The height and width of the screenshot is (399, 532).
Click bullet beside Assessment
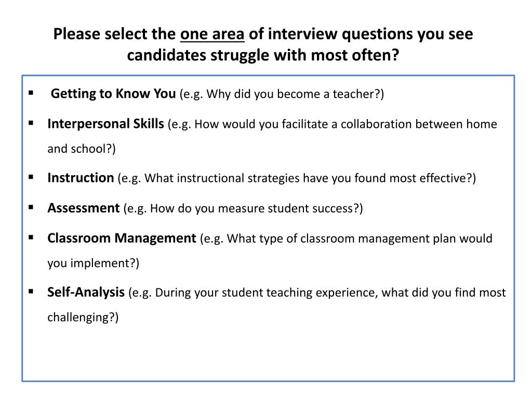click(31, 207)
